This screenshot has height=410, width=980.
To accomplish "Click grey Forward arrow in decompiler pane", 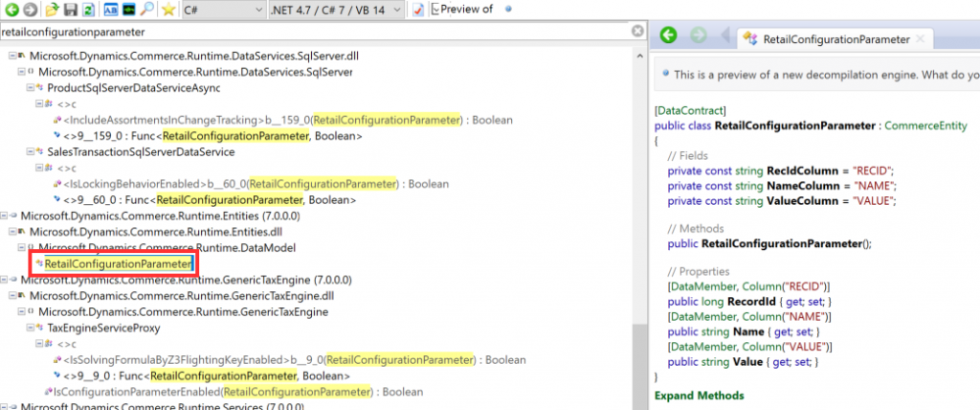I will click(699, 35).
